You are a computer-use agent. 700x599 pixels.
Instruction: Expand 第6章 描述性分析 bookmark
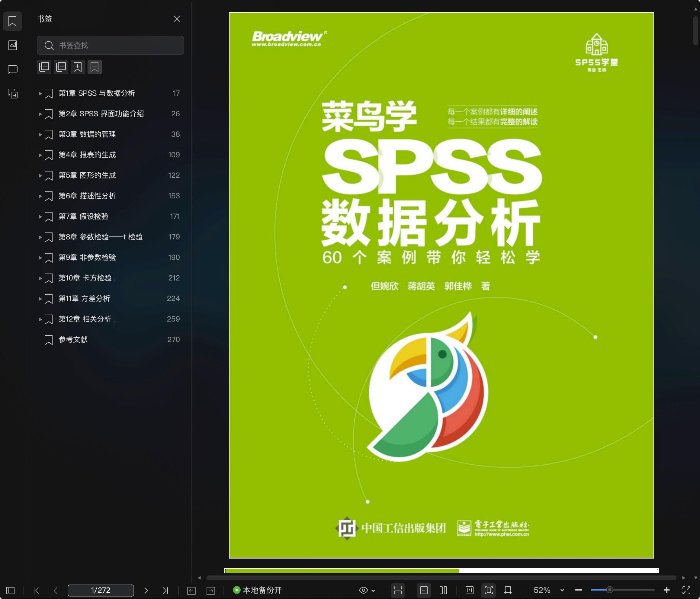click(x=40, y=196)
